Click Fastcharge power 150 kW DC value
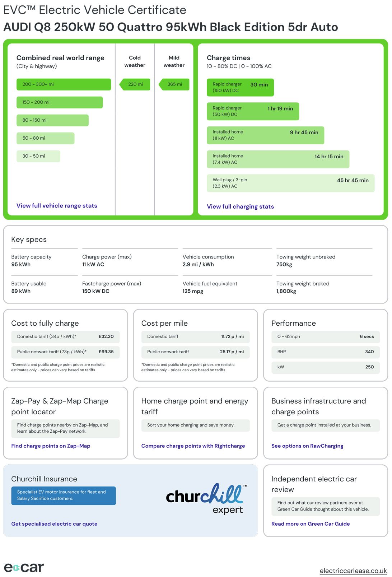Screen dimensions: 392x577 click(x=95, y=291)
